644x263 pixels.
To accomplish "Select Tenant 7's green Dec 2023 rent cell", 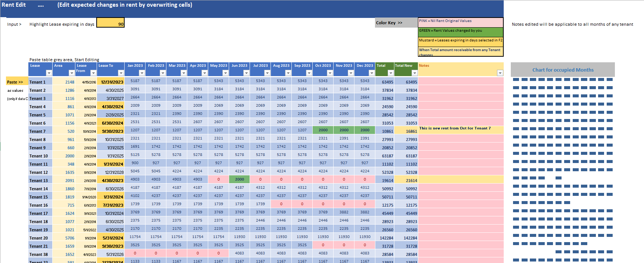I will (x=365, y=130).
